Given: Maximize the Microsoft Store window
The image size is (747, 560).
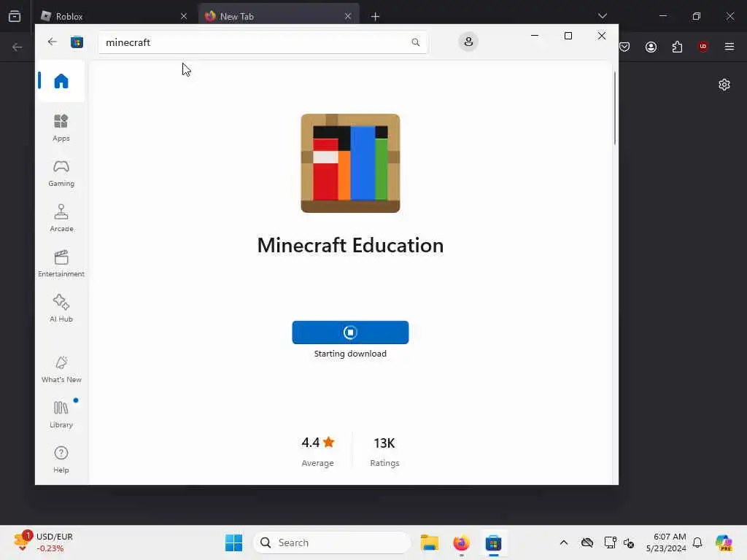Looking at the screenshot, I should [x=568, y=36].
